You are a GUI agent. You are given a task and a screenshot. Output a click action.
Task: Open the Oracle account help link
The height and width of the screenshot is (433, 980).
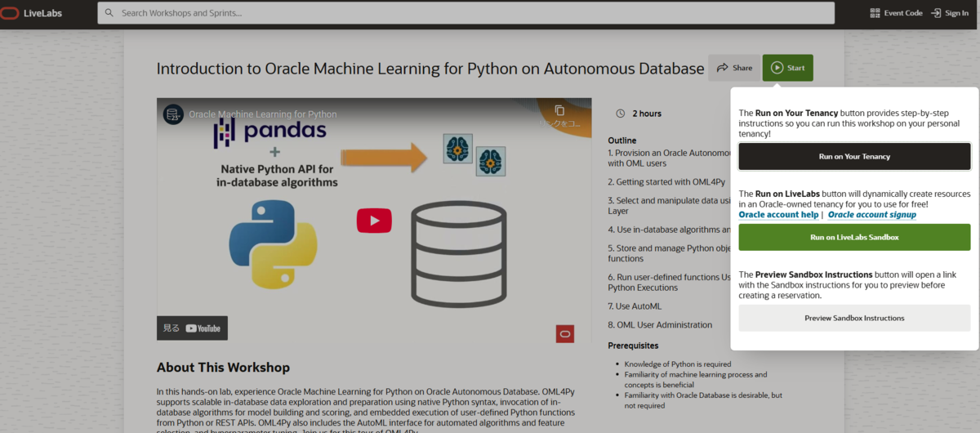pyautogui.click(x=778, y=215)
